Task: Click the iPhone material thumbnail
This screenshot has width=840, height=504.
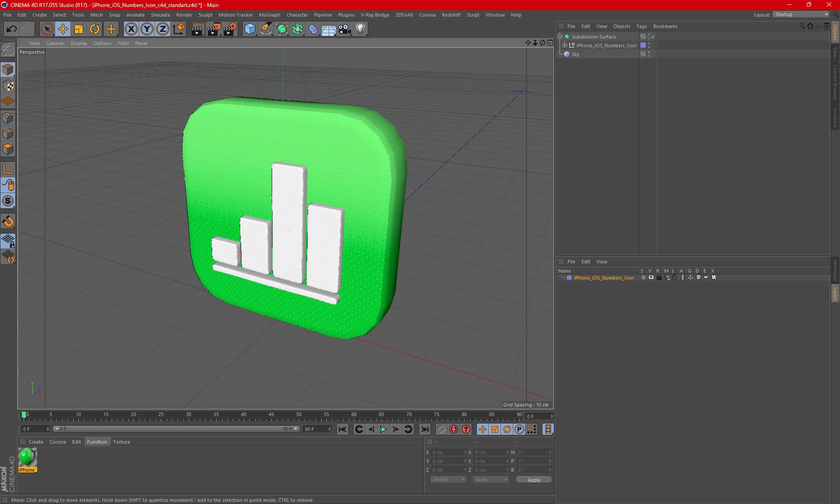Action: [x=27, y=457]
